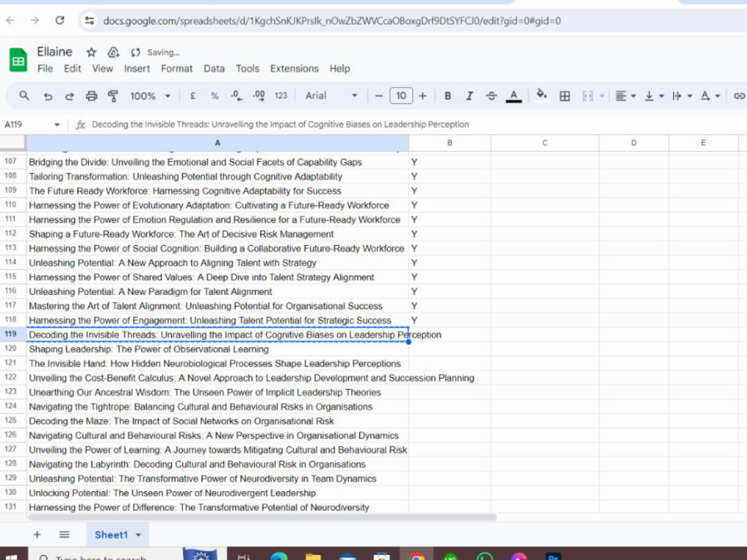Undo the last action
Image resolution: width=747 pixels, height=560 pixels.
click(x=48, y=96)
